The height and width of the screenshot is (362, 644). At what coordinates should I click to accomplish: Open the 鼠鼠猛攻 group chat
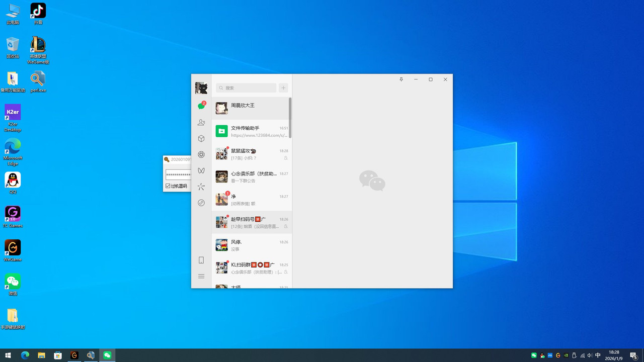coord(252,154)
